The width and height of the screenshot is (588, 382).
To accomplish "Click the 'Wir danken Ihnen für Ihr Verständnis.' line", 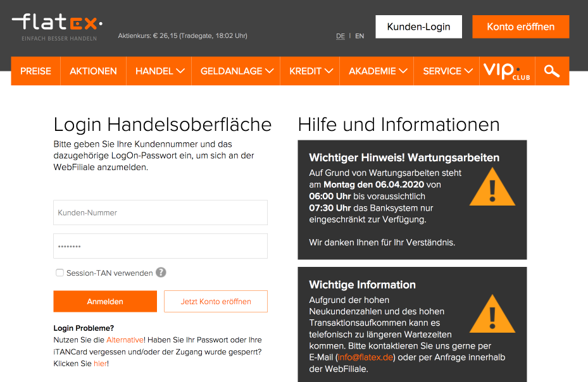I will 382,243.
